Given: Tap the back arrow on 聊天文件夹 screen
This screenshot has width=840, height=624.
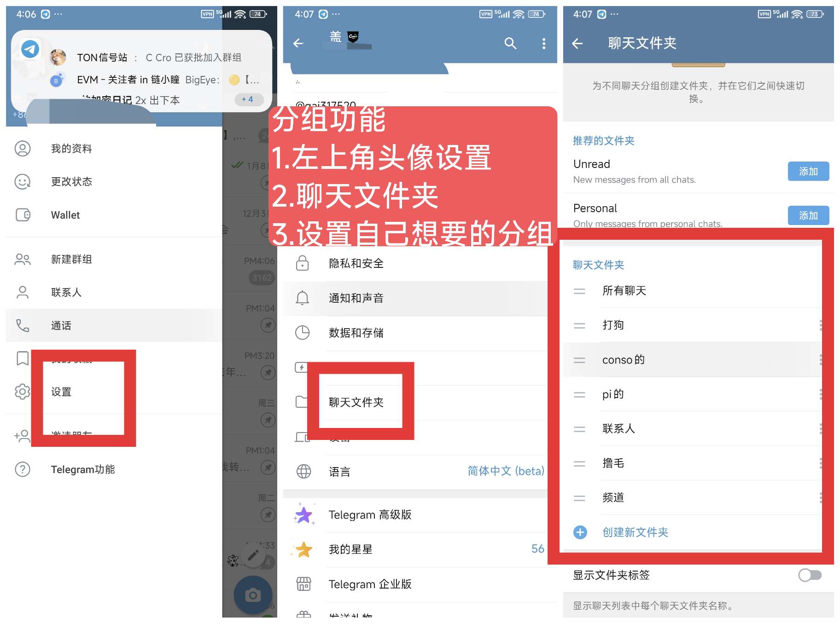Looking at the screenshot, I should click(577, 43).
